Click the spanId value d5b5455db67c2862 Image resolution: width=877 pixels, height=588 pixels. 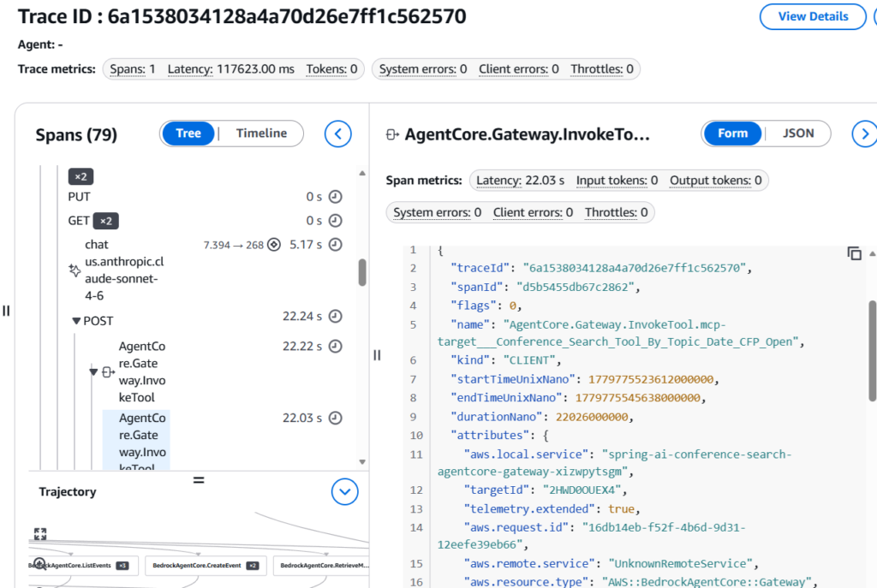576,288
